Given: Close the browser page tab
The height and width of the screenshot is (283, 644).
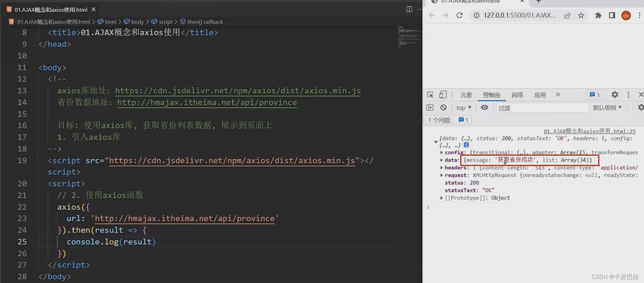Looking at the screenshot, I should pyautogui.click(x=522, y=1).
